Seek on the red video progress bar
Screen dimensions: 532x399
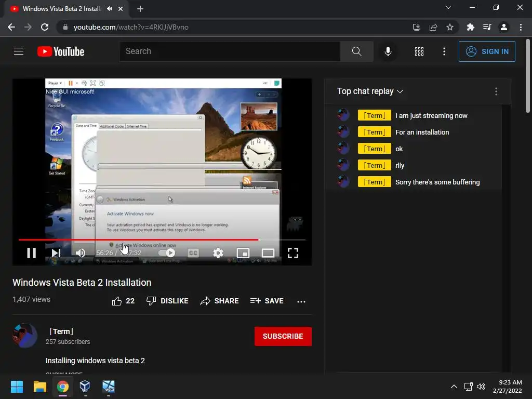coord(162,240)
